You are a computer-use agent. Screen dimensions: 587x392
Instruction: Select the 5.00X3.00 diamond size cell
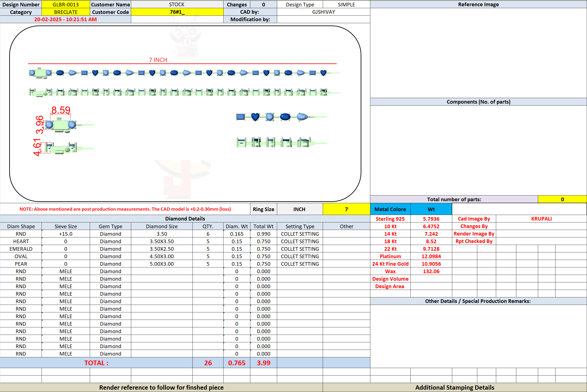162,264
